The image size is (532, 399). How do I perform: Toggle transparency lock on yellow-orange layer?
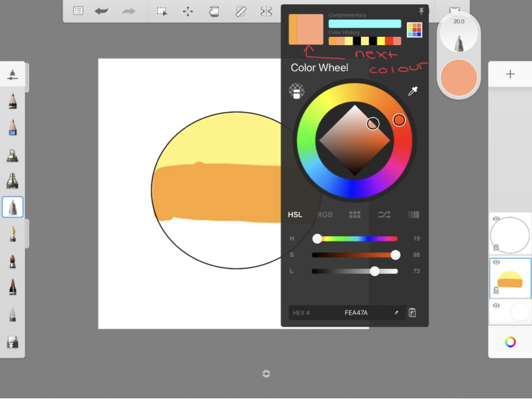[496, 290]
